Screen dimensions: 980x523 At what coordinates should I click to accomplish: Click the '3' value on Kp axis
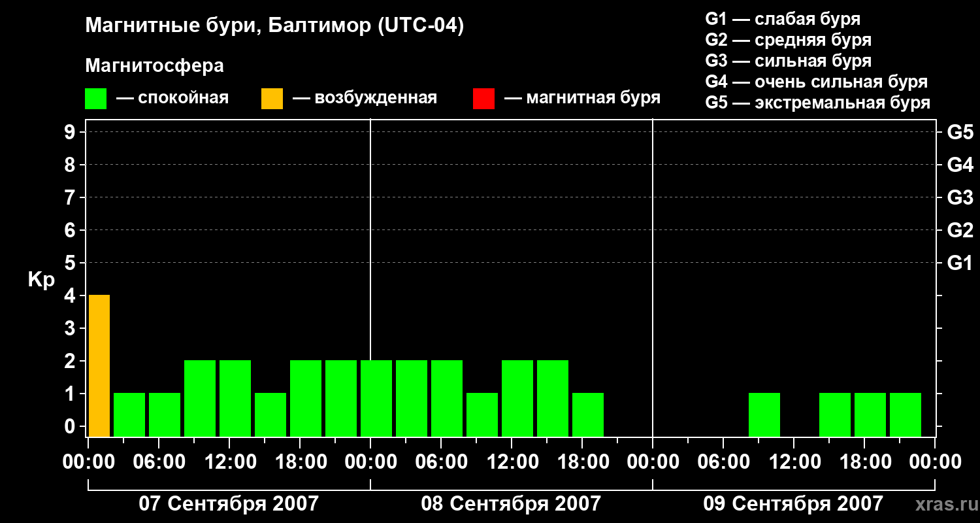(71, 328)
